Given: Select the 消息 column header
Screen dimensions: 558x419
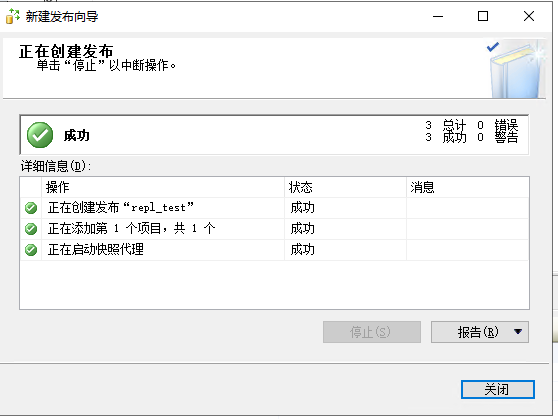Looking at the screenshot, I should click(x=468, y=187).
